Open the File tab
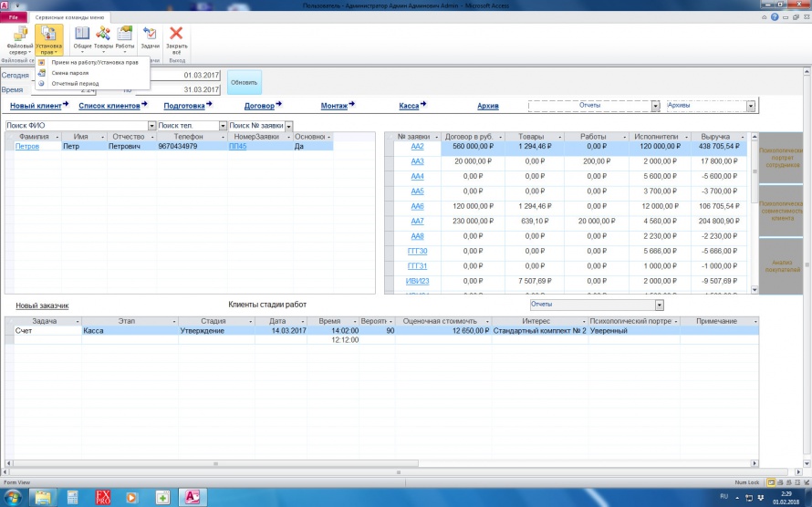812x507 pixels. click(x=15, y=17)
